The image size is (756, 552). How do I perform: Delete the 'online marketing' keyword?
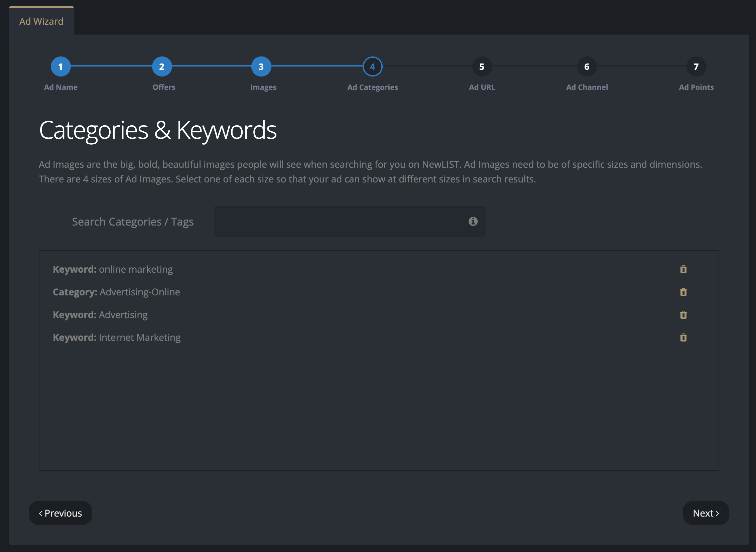(683, 269)
